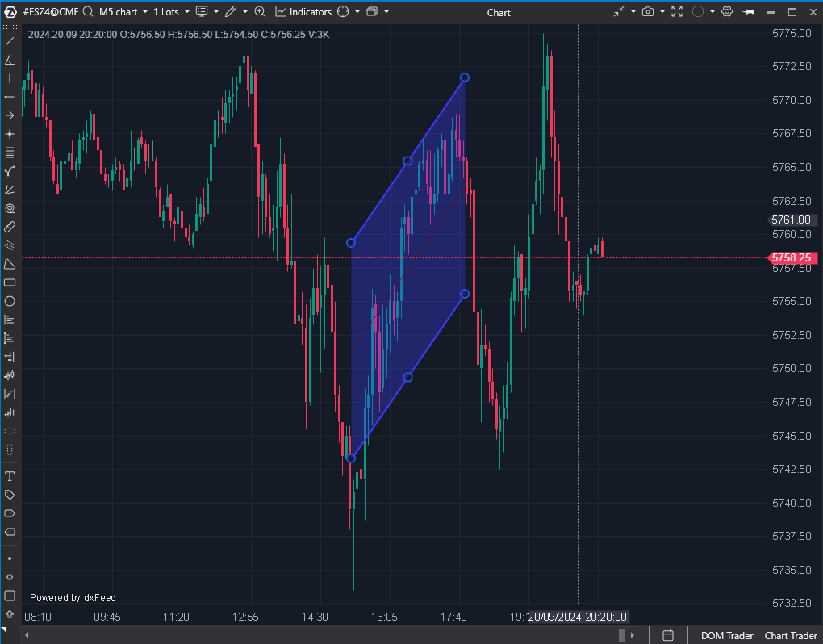823x644 pixels.
Task: Open the DOM Trader panel
Action: (x=727, y=636)
